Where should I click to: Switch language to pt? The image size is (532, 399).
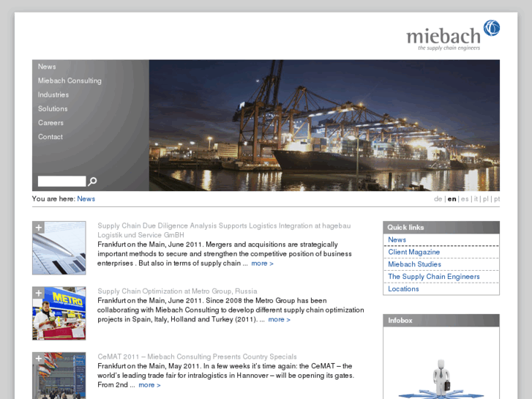pos(497,199)
